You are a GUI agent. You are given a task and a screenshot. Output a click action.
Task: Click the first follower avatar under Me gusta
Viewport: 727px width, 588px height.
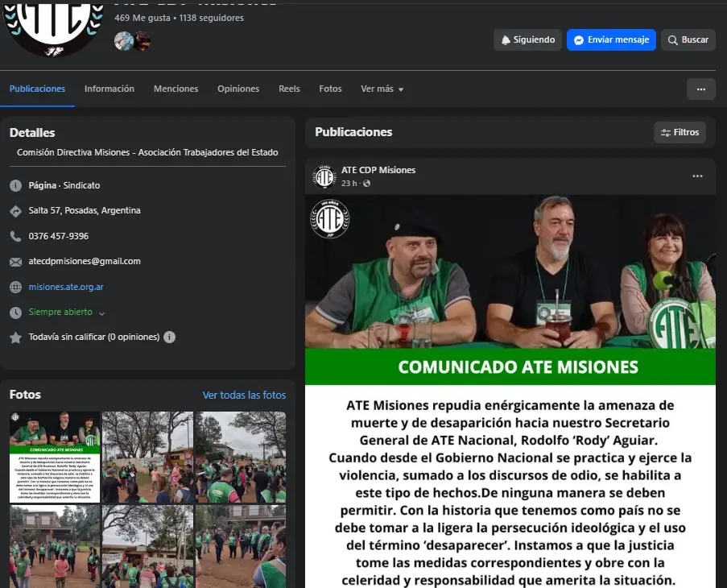coord(124,41)
